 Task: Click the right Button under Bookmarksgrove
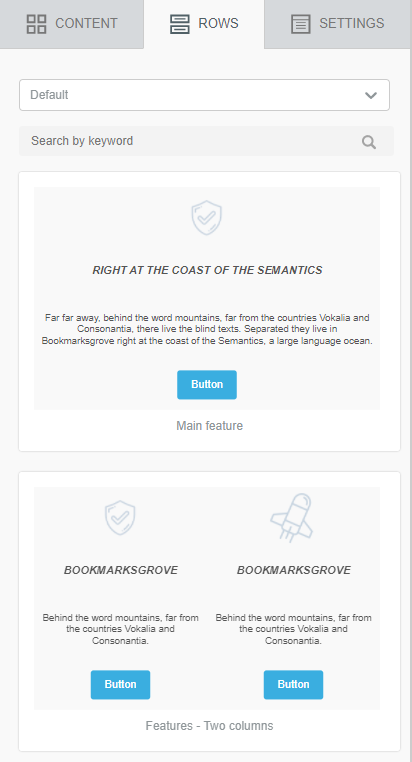[293, 685]
